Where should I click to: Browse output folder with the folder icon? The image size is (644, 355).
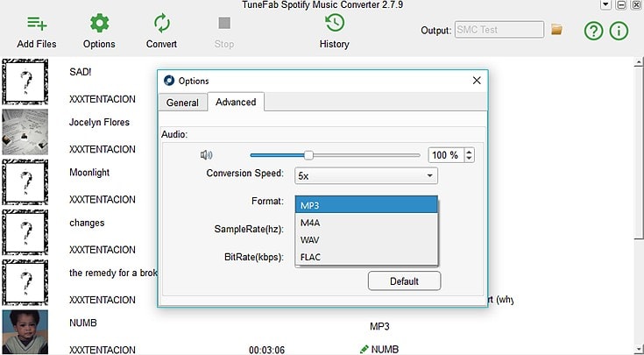coord(556,30)
